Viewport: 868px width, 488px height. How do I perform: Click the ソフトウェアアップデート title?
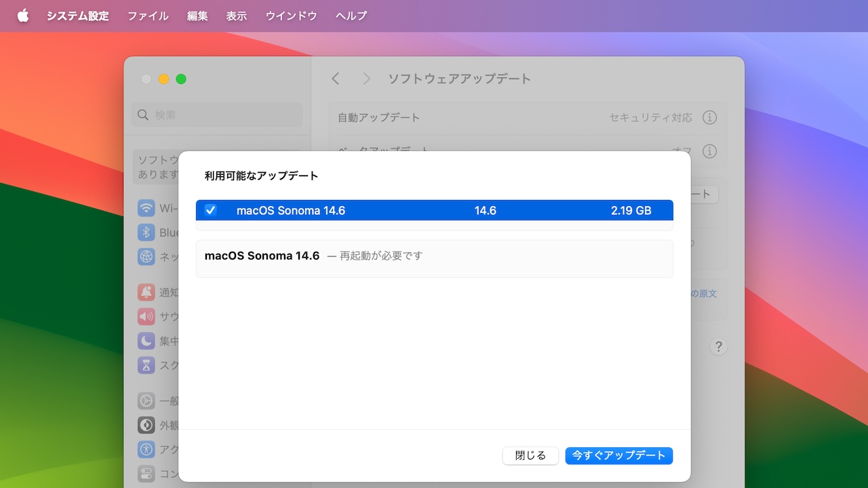click(x=460, y=79)
